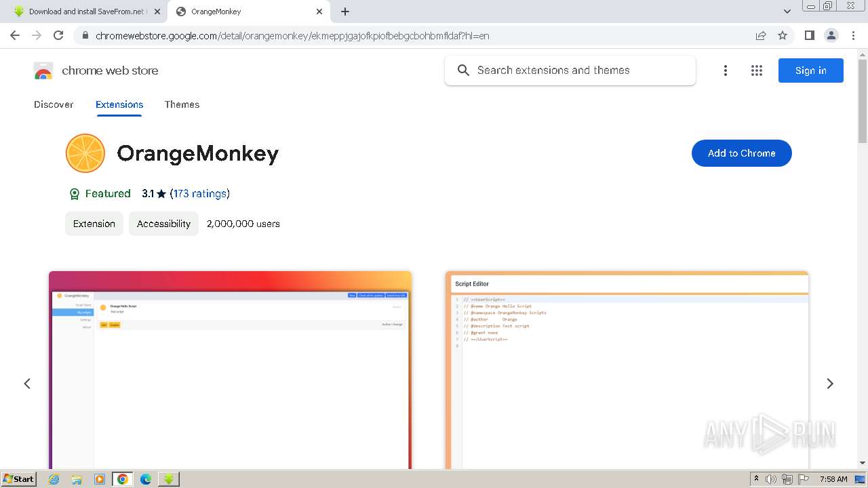Open File Explorer from taskbar
The image size is (868, 488).
tap(77, 479)
